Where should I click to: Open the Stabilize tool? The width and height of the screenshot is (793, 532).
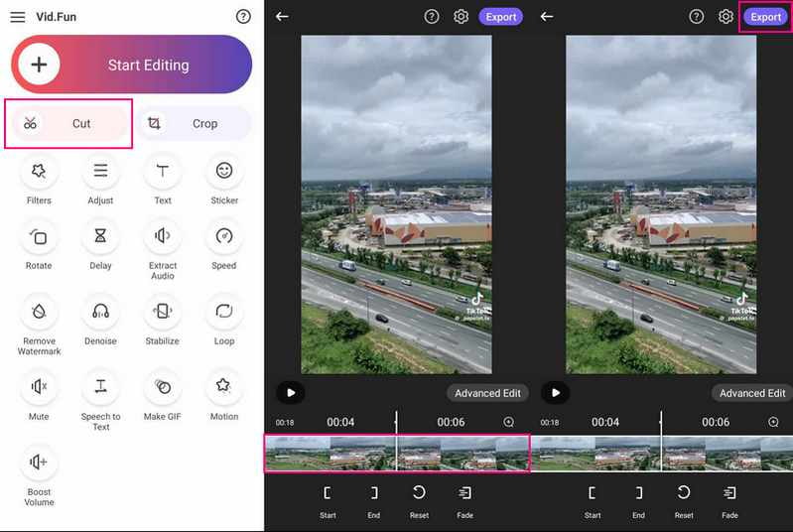tap(162, 312)
